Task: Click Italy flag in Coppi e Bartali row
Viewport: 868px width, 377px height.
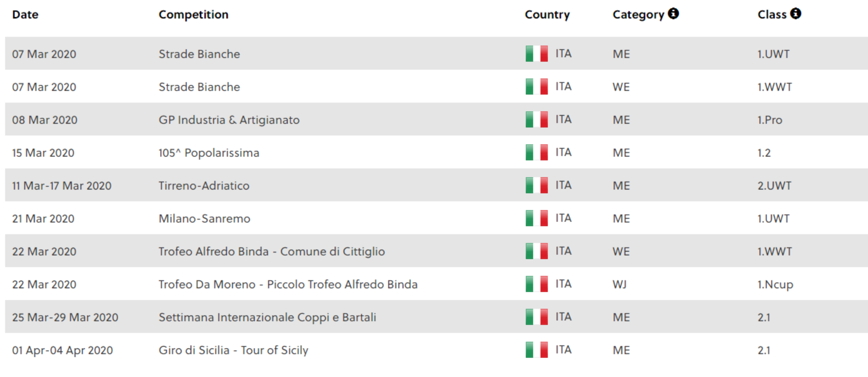Action: point(537,317)
